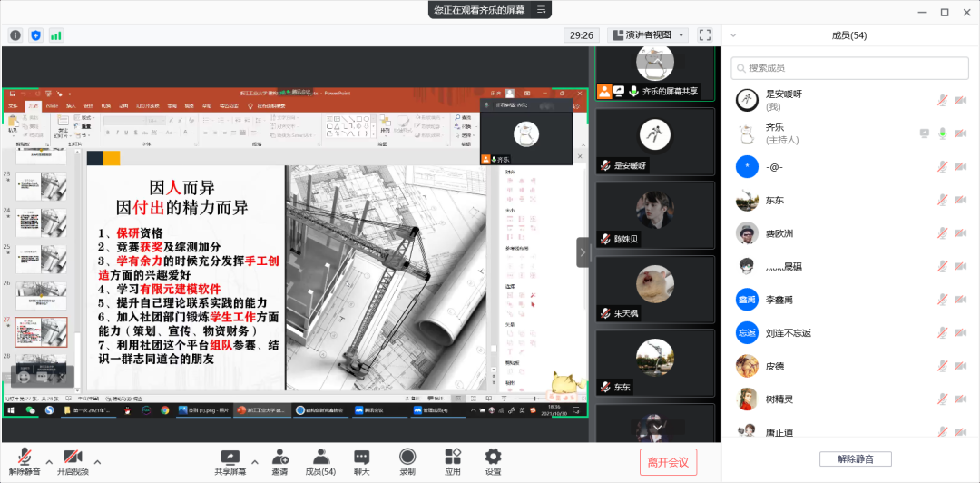980x483 pixels.
Task: Unmute microphone in bottom toolbar
Action: [25, 462]
